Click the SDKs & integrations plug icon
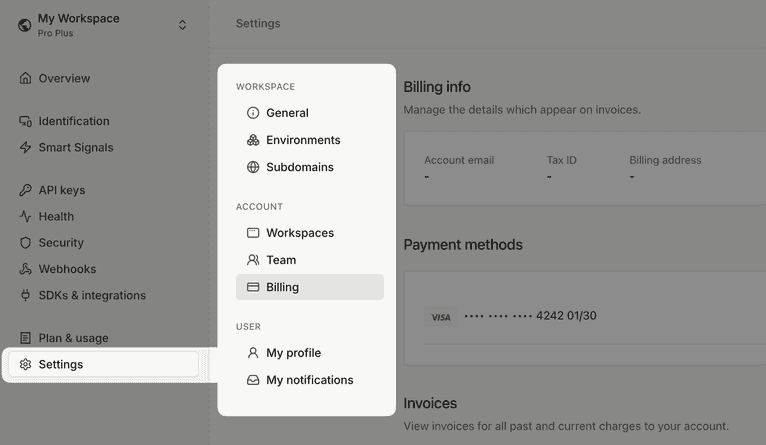 [x=26, y=295]
